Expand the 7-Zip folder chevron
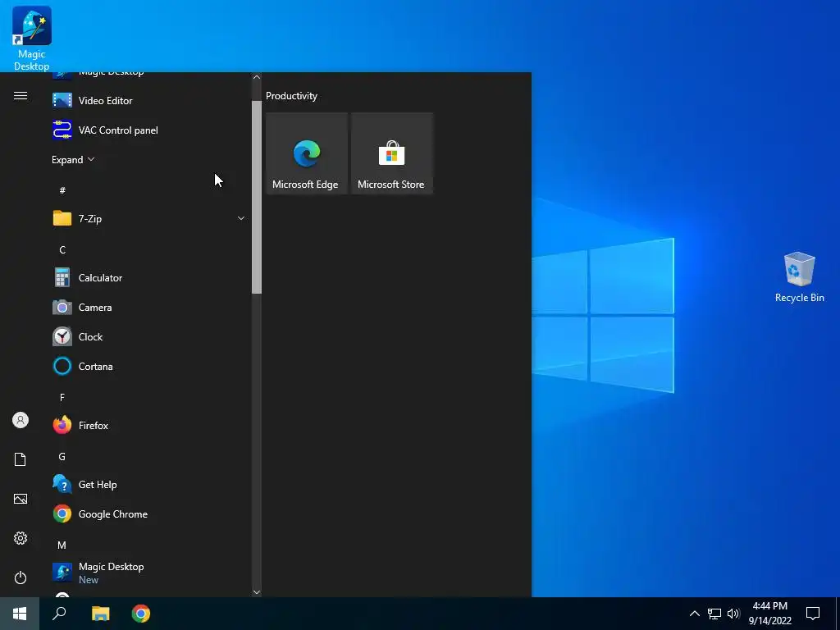Image resolution: width=840 pixels, height=630 pixels. tap(241, 218)
